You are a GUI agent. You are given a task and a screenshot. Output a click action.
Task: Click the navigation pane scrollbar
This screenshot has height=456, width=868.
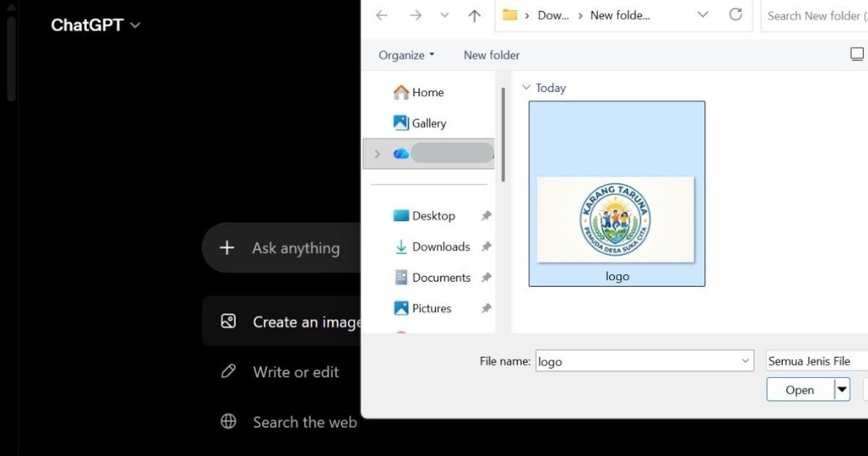[503, 135]
